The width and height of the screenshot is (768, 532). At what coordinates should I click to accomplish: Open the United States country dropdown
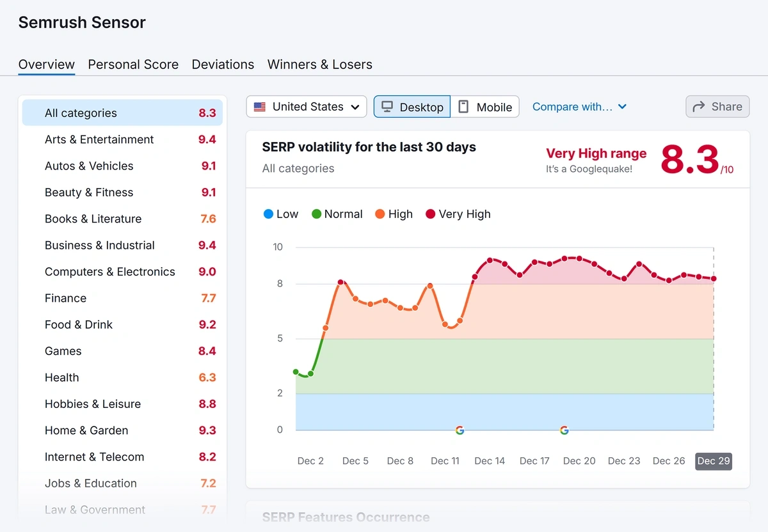point(306,107)
